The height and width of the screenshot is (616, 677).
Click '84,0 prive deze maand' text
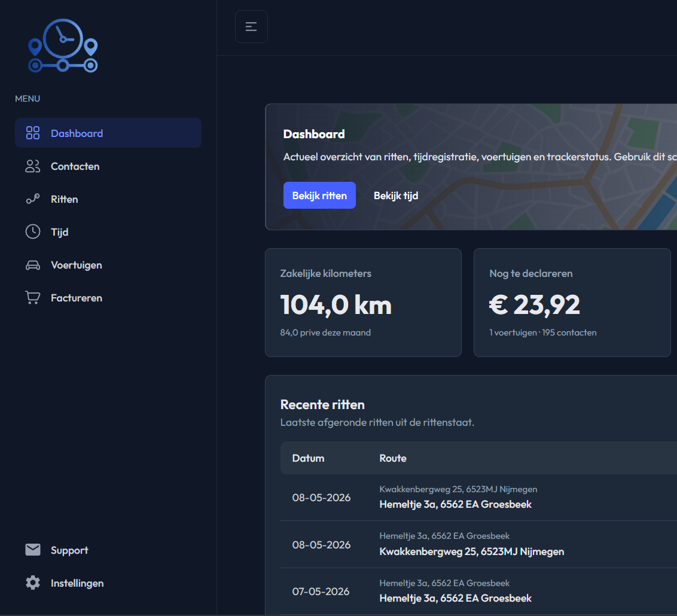325,333
